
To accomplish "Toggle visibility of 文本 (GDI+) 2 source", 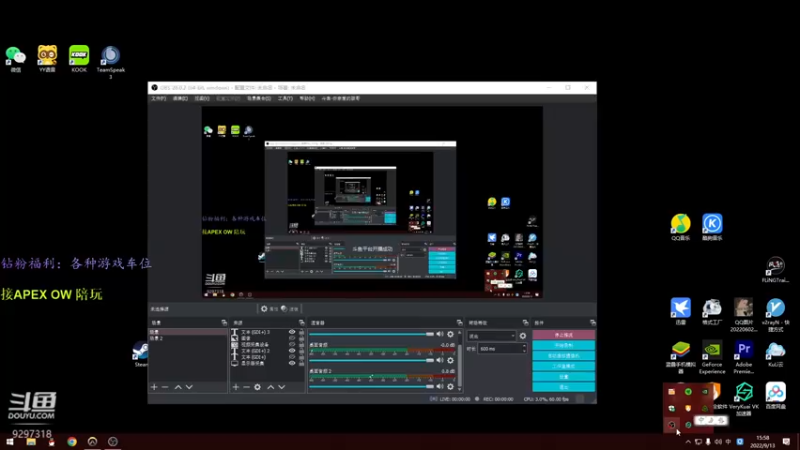I will (x=292, y=351).
